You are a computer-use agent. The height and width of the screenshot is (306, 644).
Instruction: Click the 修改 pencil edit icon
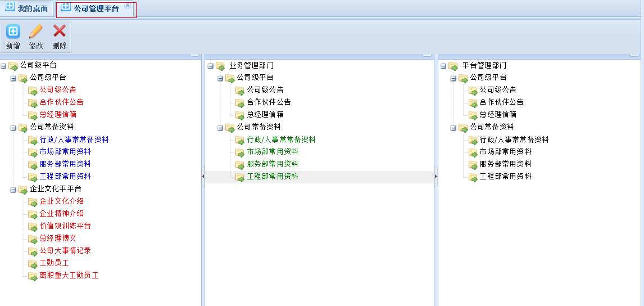point(36,31)
